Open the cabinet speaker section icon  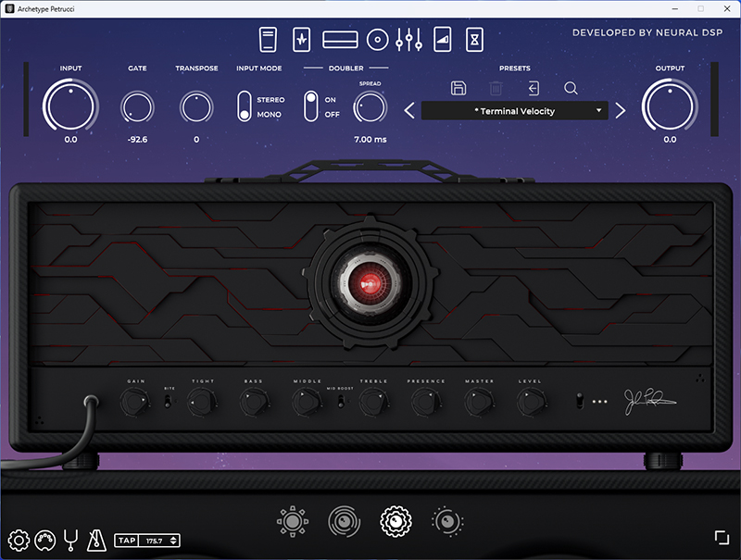(378, 40)
